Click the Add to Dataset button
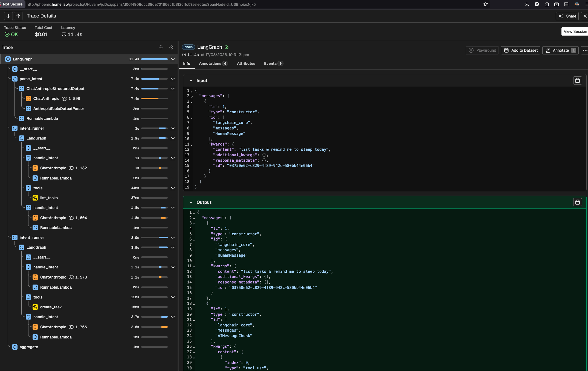Screen dimensions: 588x371 point(520,50)
